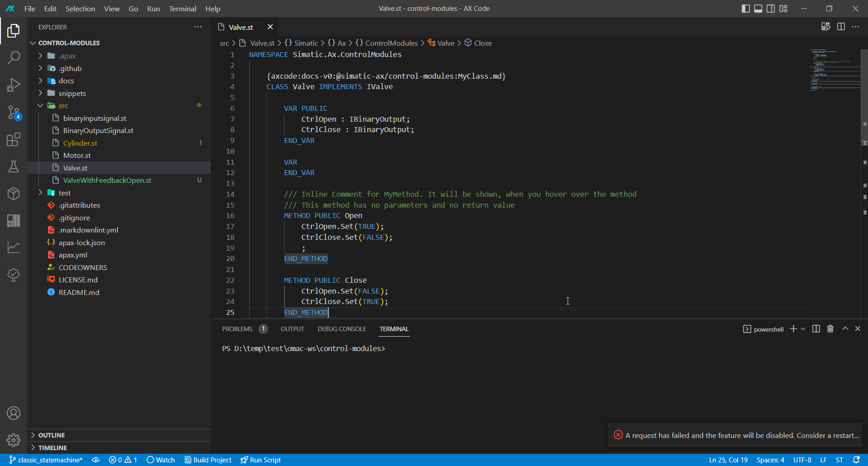Open the Search view in activity bar
The height and width of the screenshot is (466, 868).
14,57
